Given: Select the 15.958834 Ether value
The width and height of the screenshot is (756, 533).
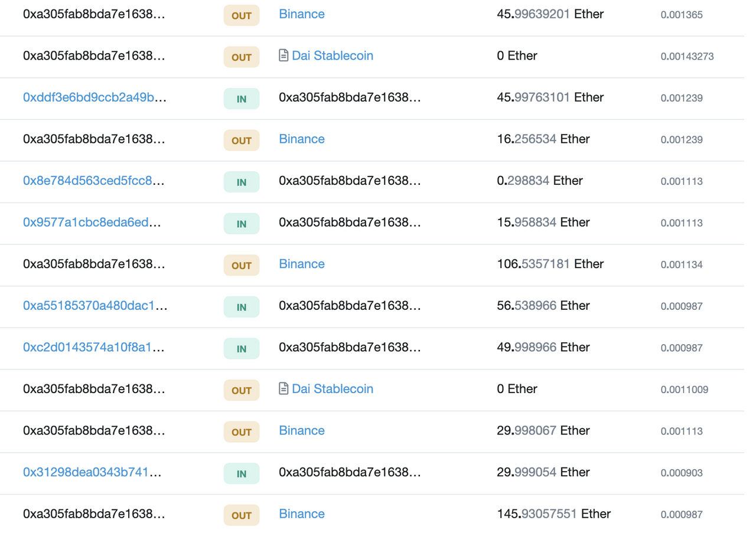Looking at the screenshot, I should (x=543, y=222).
